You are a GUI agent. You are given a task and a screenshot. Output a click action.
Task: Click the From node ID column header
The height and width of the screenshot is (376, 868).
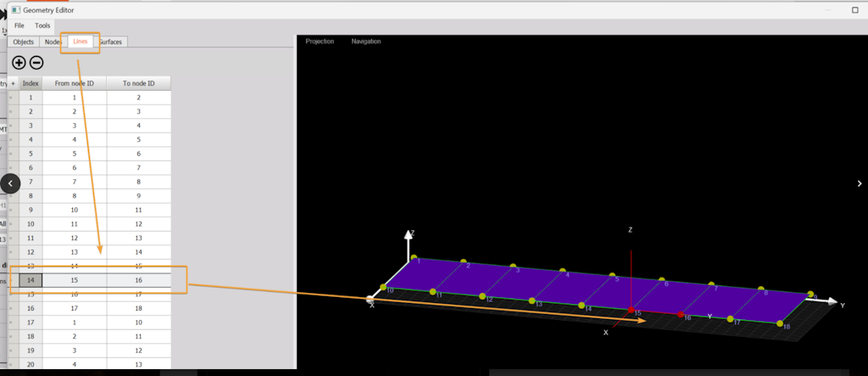click(x=75, y=83)
